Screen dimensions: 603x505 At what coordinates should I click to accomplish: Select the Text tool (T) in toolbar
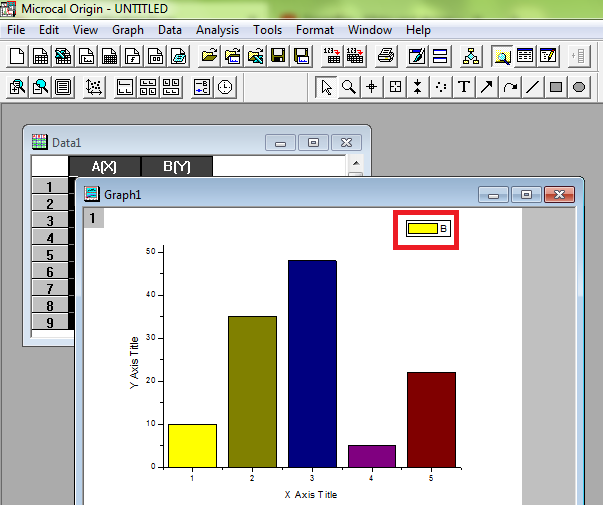click(x=464, y=87)
